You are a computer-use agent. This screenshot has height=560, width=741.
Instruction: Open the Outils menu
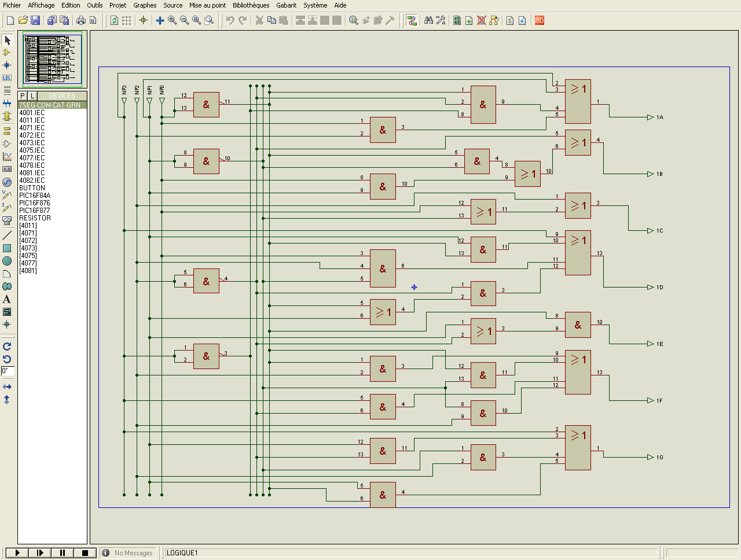click(x=95, y=5)
